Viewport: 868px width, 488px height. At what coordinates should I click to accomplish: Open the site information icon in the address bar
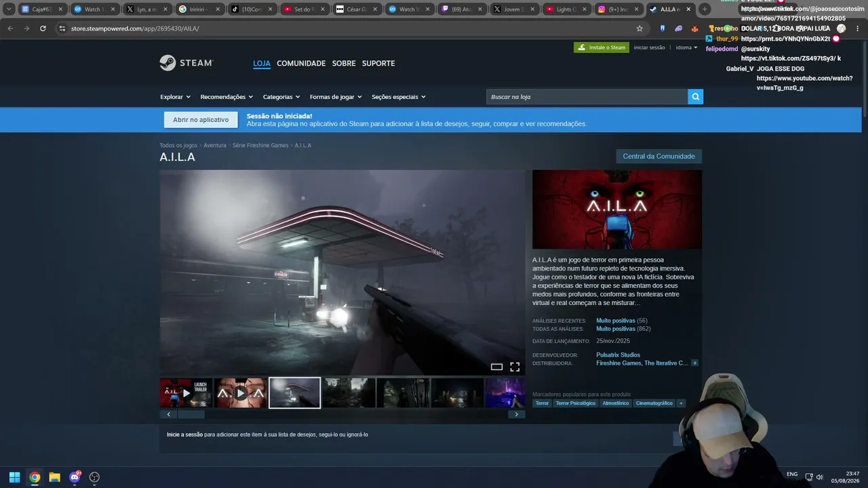(62, 28)
